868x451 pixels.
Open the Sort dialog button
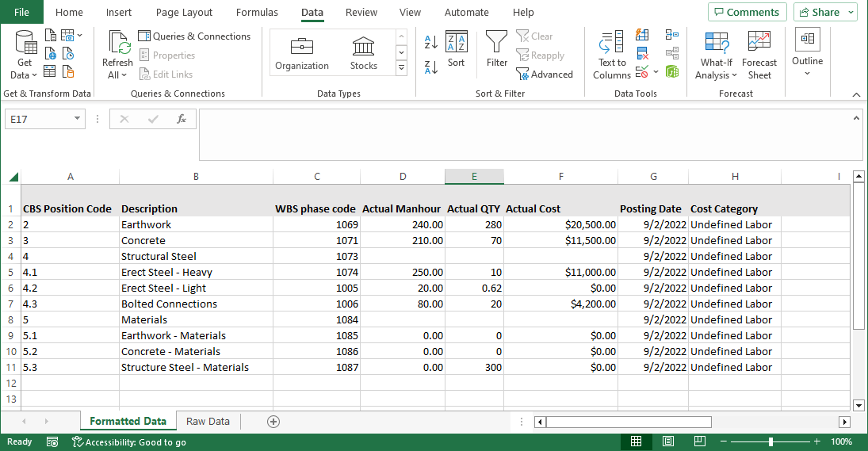click(457, 49)
